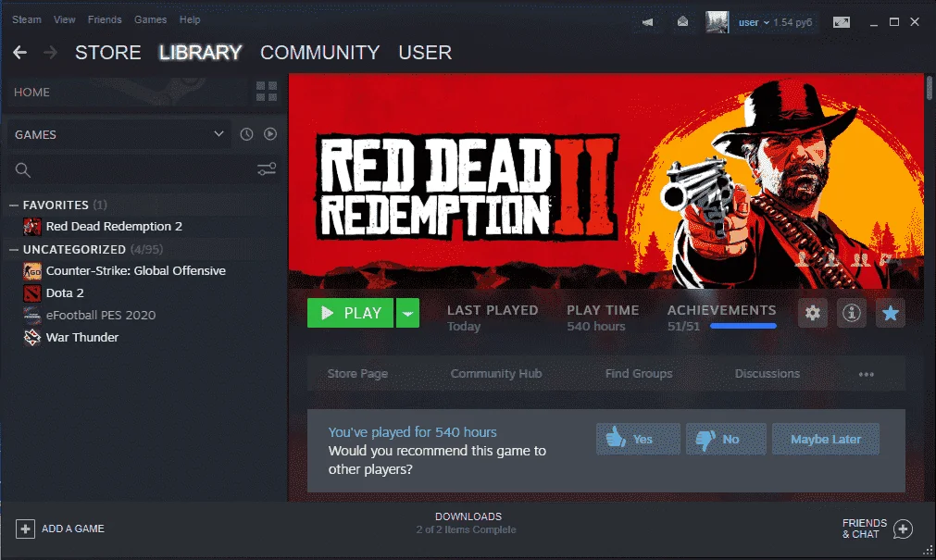
Task: Open advanced filter sliders icon
Action: (267, 169)
